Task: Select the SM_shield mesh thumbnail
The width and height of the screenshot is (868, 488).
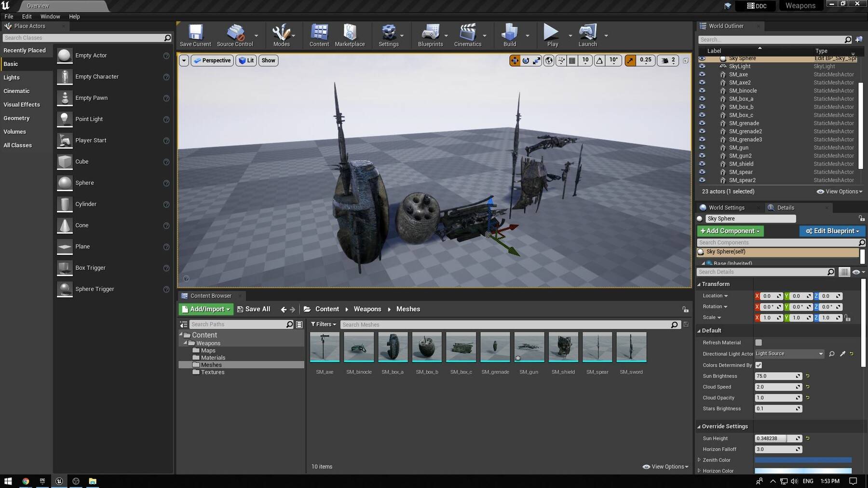Action: (563, 347)
